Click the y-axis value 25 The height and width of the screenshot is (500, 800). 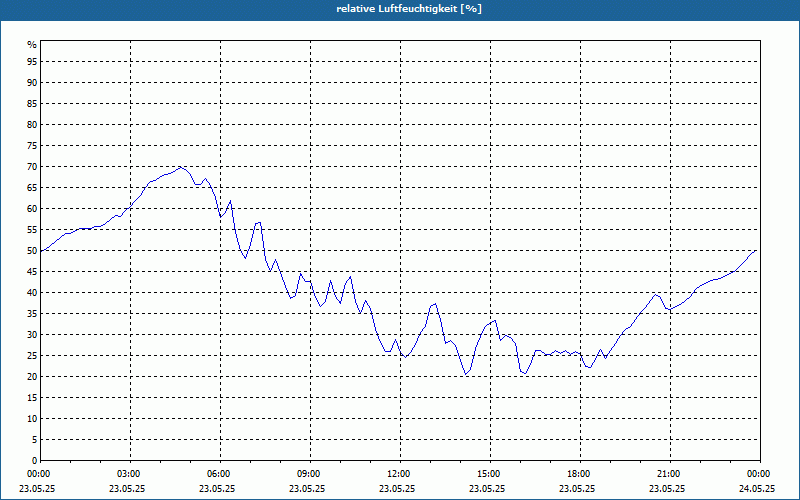pos(32,356)
